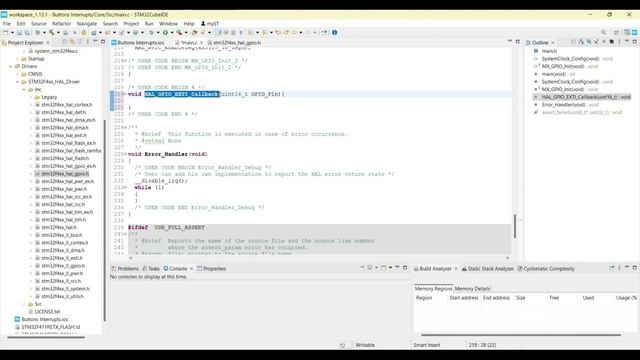Open the Source menu

38,24
